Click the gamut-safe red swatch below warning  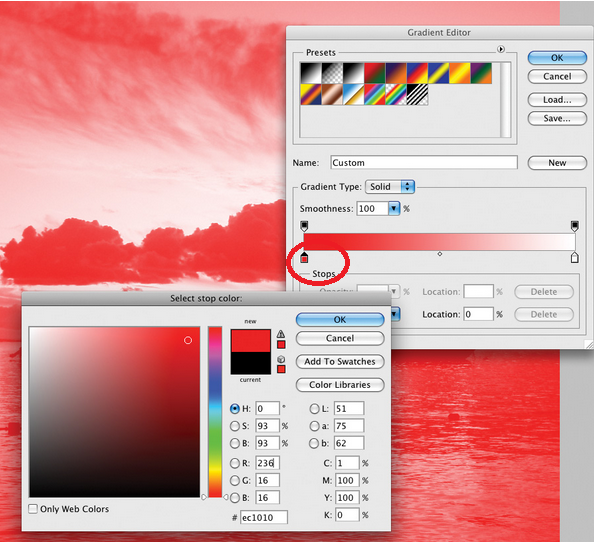(x=281, y=344)
